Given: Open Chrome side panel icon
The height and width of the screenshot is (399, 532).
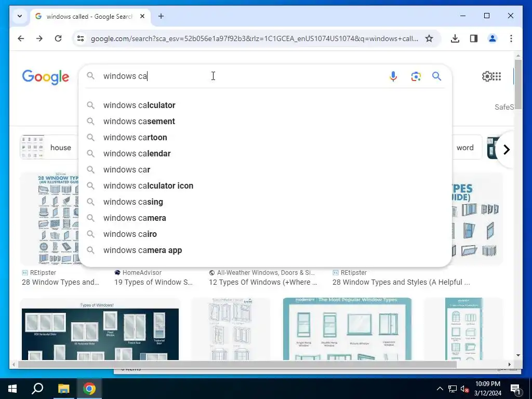Looking at the screenshot, I should pos(474,38).
